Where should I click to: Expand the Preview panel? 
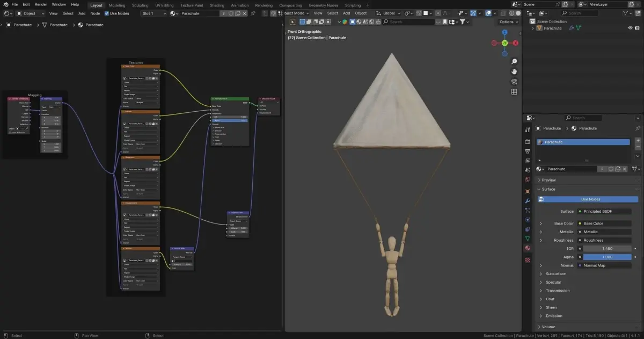point(548,180)
